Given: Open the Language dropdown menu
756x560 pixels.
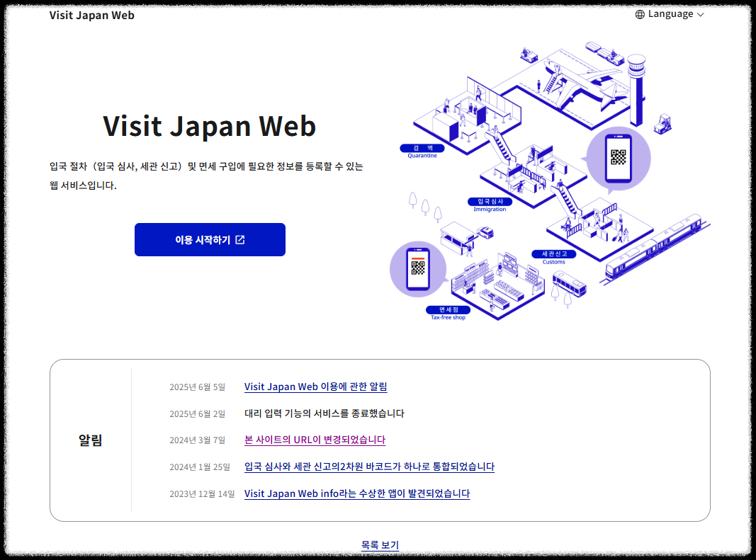Looking at the screenshot, I should (x=670, y=14).
